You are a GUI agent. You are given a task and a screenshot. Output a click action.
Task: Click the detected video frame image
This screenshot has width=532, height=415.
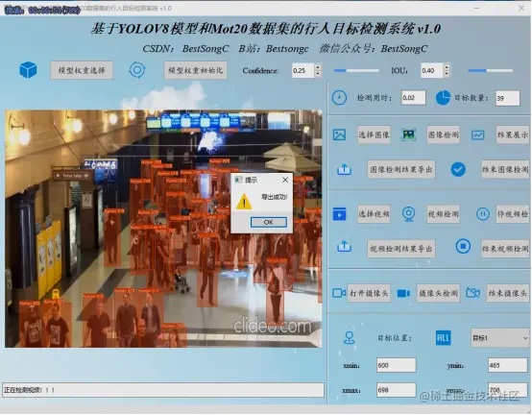click(163, 229)
